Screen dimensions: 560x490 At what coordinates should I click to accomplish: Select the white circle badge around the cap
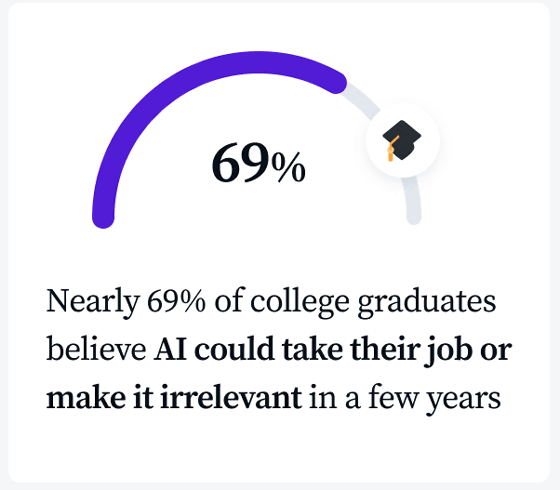402,141
